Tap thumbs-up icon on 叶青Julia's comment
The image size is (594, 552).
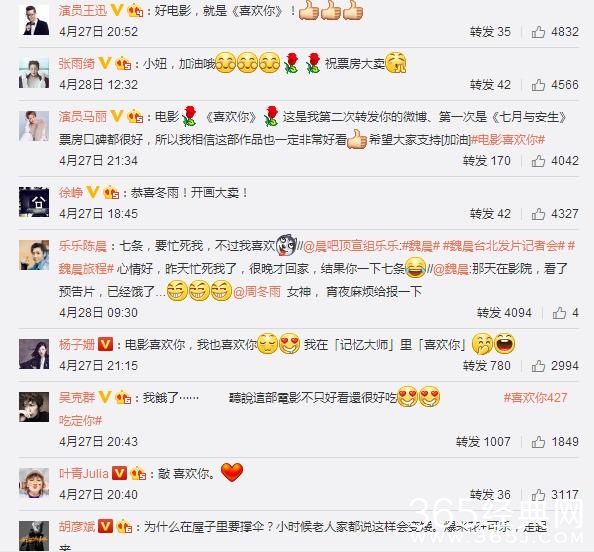click(538, 495)
